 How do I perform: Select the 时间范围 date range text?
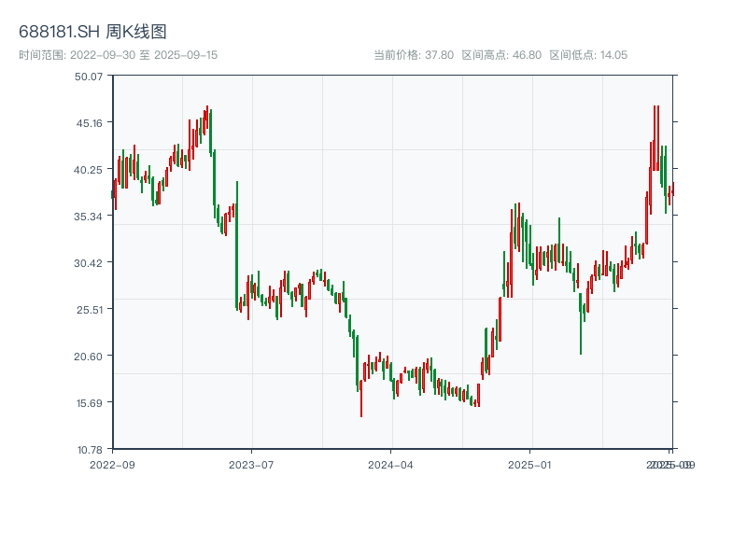click(118, 55)
